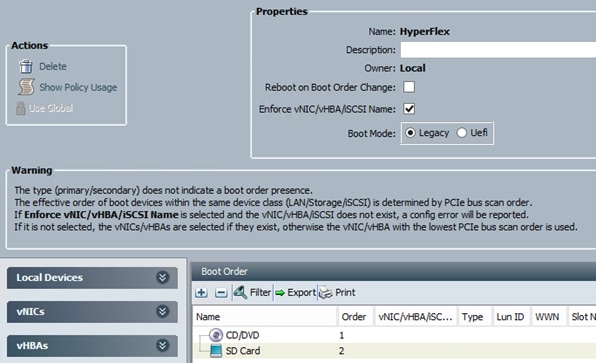The image size is (596, 363).
Task: Click the Use Global action link
Action: (x=51, y=108)
